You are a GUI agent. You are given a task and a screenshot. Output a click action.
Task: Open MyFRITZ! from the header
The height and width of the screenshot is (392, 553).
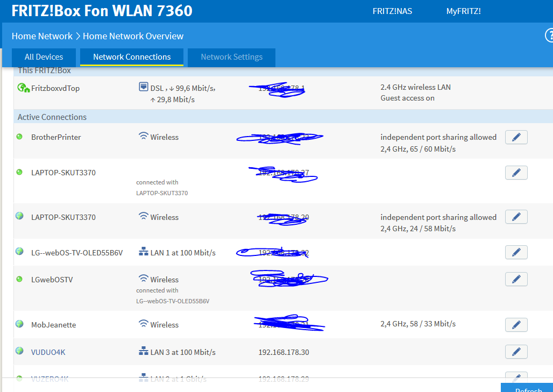tap(463, 11)
